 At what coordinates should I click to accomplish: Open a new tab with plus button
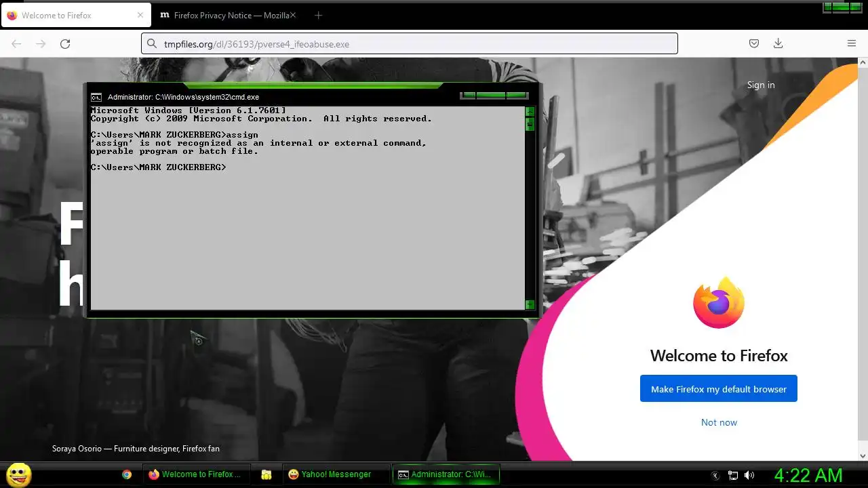tap(318, 15)
